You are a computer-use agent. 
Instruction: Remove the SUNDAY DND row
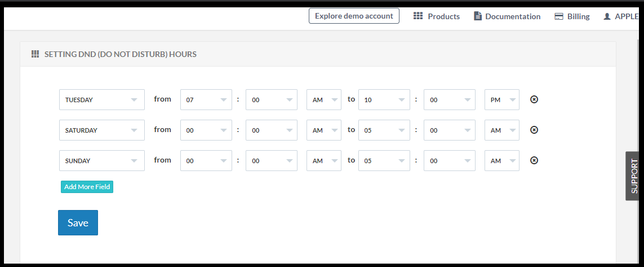pyautogui.click(x=534, y=160)
